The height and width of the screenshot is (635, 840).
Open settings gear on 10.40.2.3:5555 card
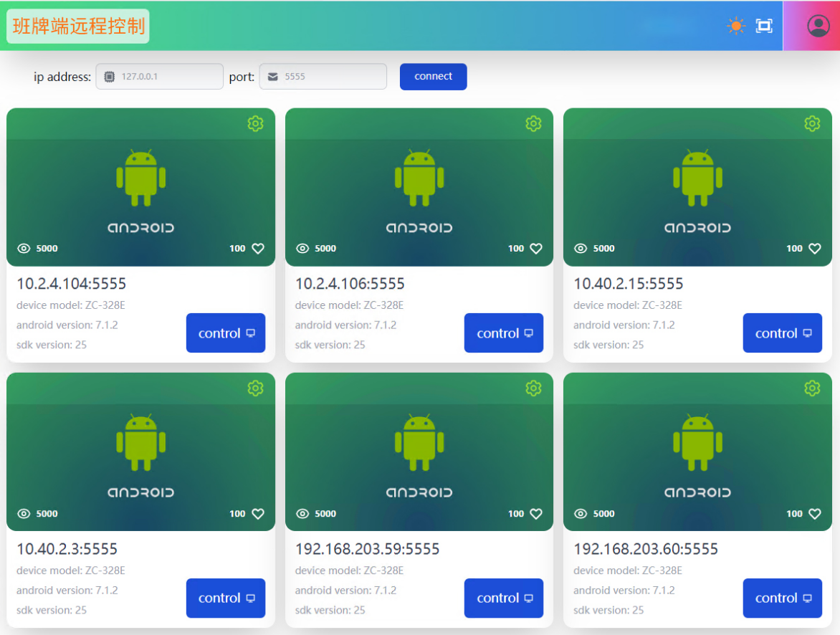(x=255, y=388)
